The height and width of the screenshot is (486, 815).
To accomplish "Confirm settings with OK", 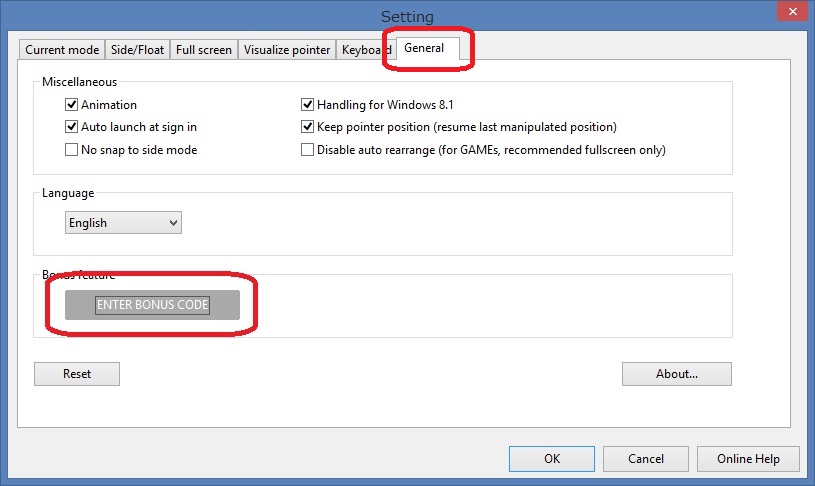I will 552,459.
